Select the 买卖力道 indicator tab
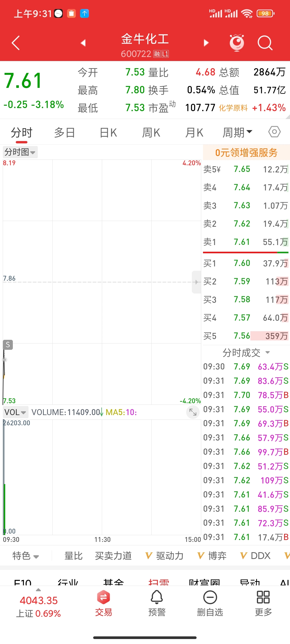290x644 pixels. pyautogui.click(x=113, y=556)
